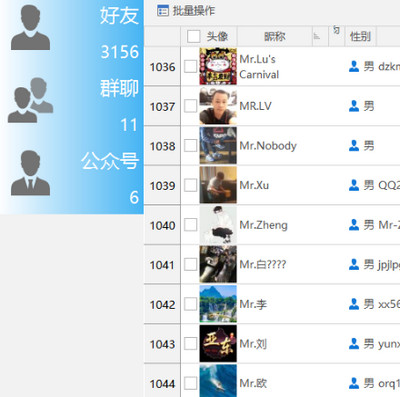Select nickname Mr.Zheng

point(263,225)
